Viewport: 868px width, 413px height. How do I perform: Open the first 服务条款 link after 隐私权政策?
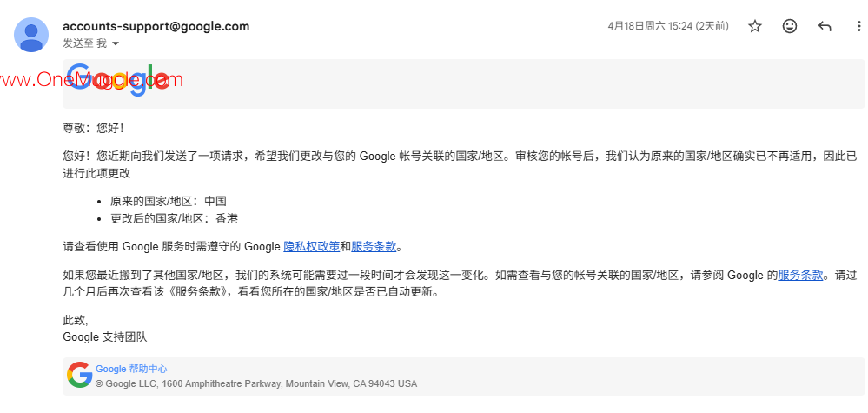[x=374, y=247]
